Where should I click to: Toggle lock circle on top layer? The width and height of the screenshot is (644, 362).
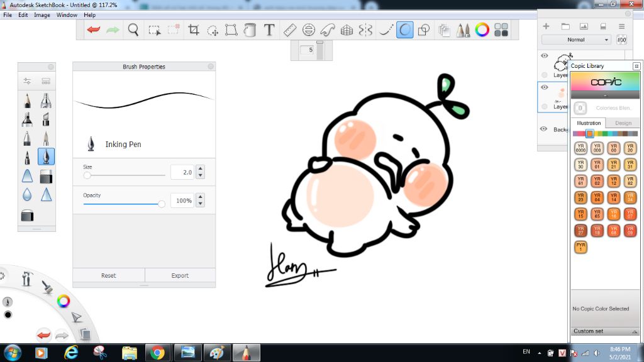(x=545, y=75)
